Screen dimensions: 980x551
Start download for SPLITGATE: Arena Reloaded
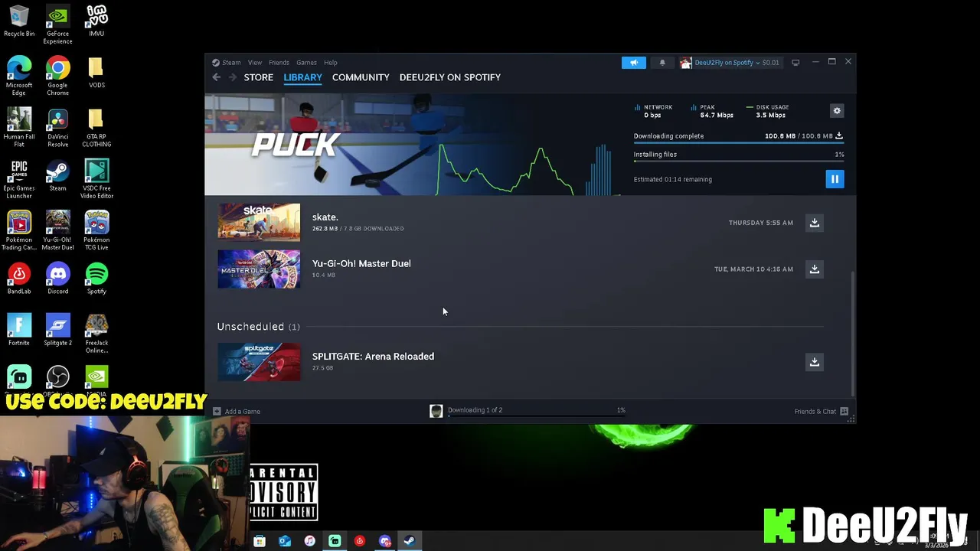[815, 362]
